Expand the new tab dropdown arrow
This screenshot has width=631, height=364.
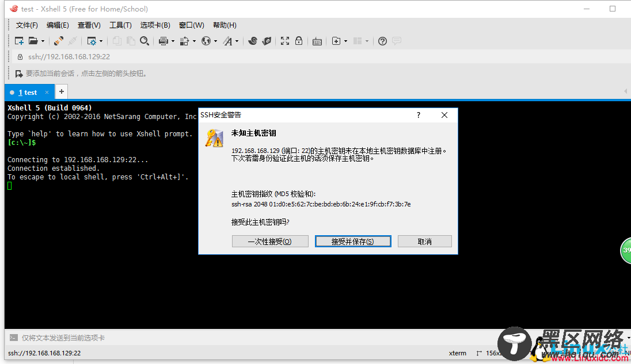point(345,41)
